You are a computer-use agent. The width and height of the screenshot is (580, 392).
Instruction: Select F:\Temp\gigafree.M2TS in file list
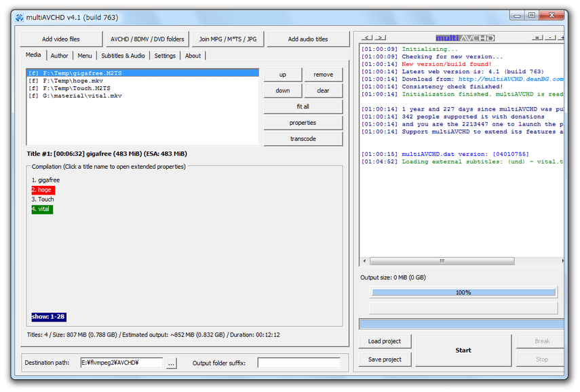(143, 73)
